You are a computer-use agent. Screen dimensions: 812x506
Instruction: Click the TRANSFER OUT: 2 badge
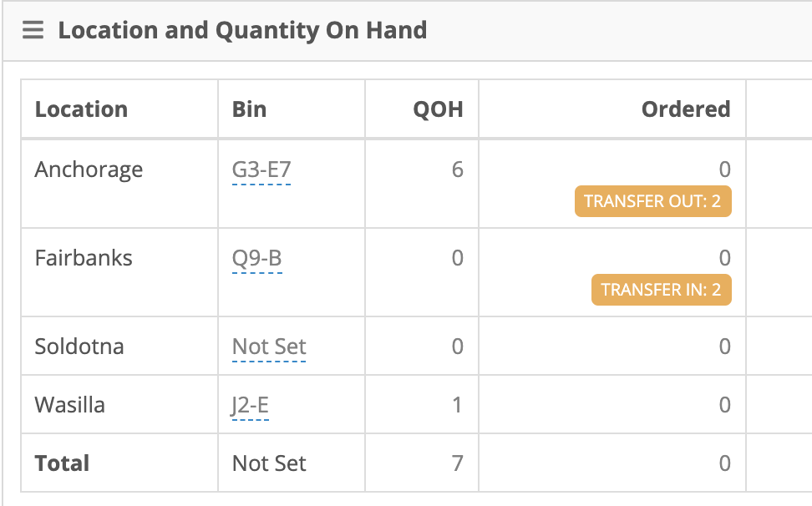(x=653, y=201)
